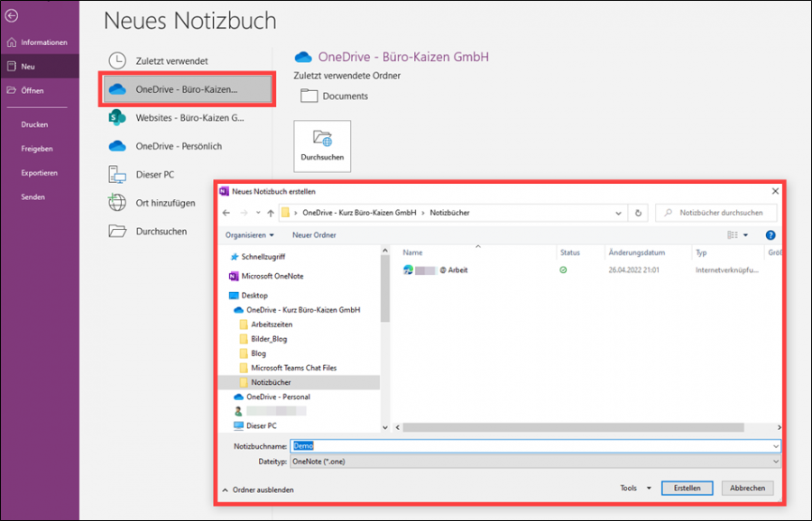This screenshot has height=521, width=812.
Task: Open the Tools dropdown
Action: [635, 488]
